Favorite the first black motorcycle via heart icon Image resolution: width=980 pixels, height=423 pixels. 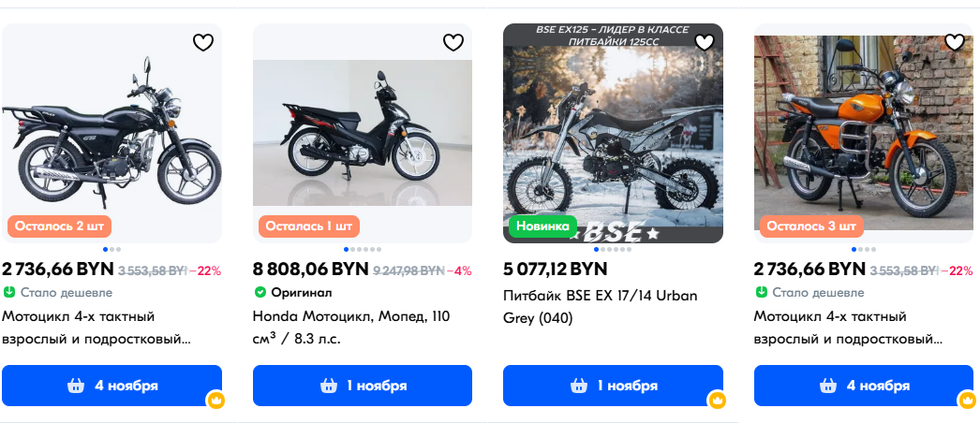click(x=203, y=42)
